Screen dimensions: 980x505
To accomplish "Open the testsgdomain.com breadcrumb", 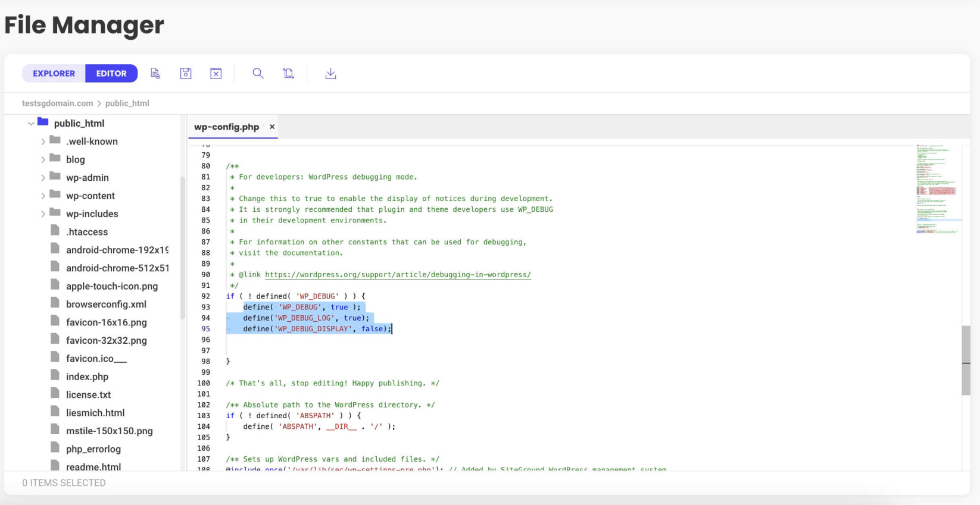I will pos(58,103).
